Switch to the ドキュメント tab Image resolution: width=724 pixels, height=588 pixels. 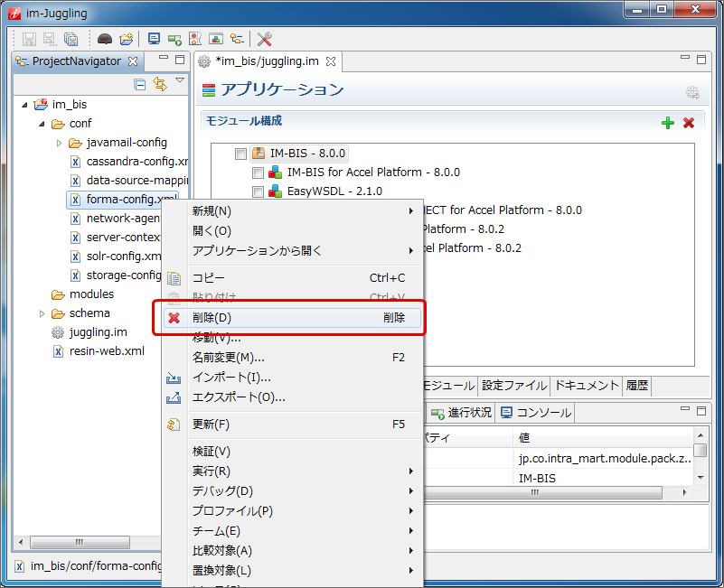pos(587,386)
